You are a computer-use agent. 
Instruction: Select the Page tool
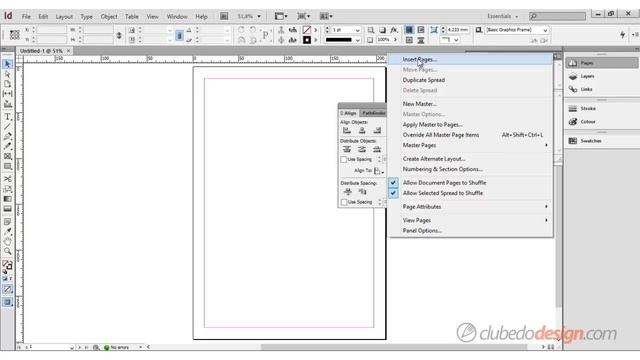[x=7, y=84]
